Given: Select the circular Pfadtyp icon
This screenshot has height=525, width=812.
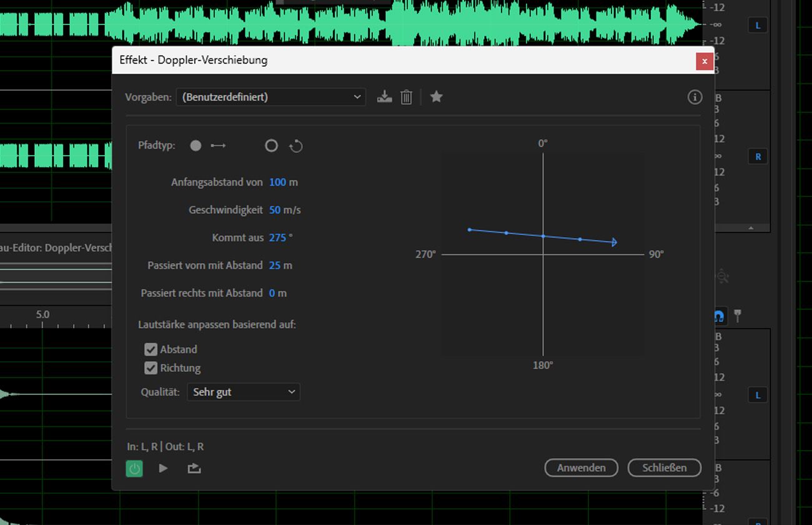Looking at the screenshot, I should tap(271, 145).
